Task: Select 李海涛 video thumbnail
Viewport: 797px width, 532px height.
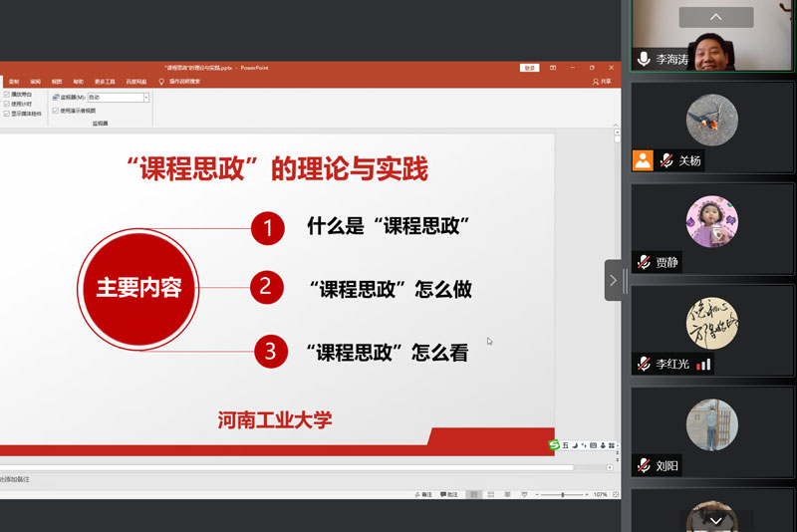Action: coord(711,36)
